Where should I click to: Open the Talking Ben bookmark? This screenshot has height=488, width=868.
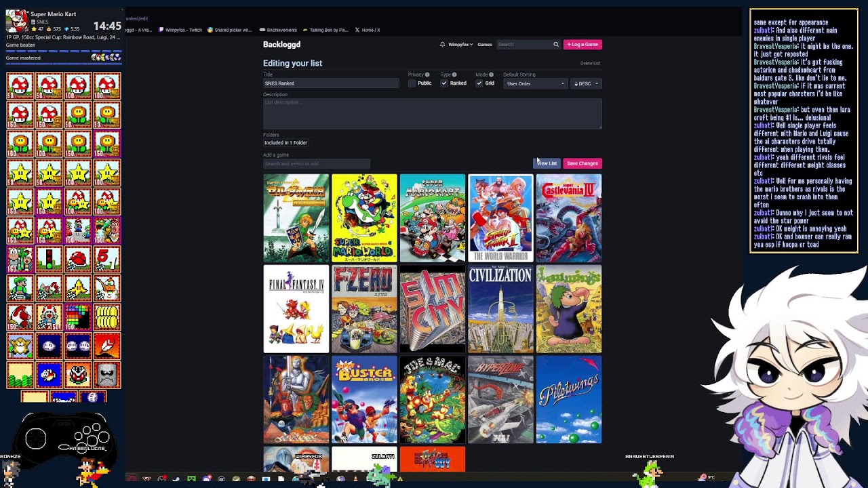click(325, 30)
